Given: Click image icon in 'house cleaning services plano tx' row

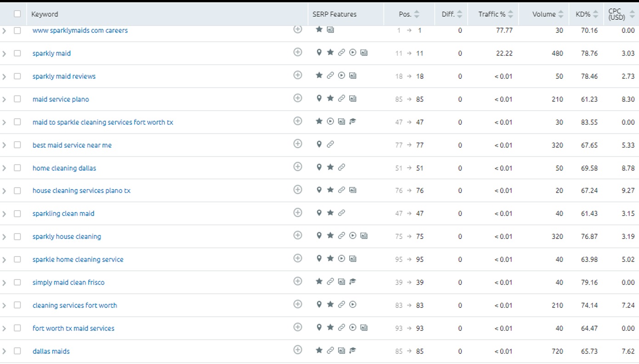Looking at the screenshot, I should pos(353,190).
